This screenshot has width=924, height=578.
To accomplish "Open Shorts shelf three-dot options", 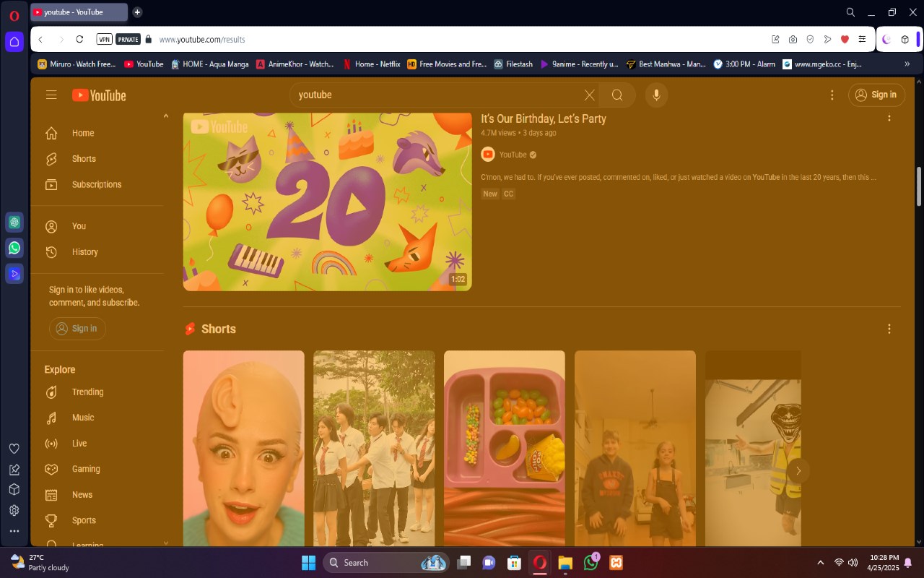I will 889,329.
